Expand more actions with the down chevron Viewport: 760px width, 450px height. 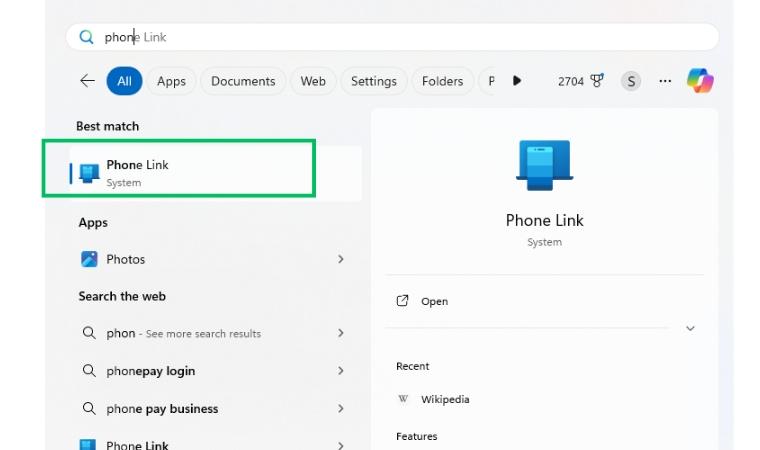[690, 328]
